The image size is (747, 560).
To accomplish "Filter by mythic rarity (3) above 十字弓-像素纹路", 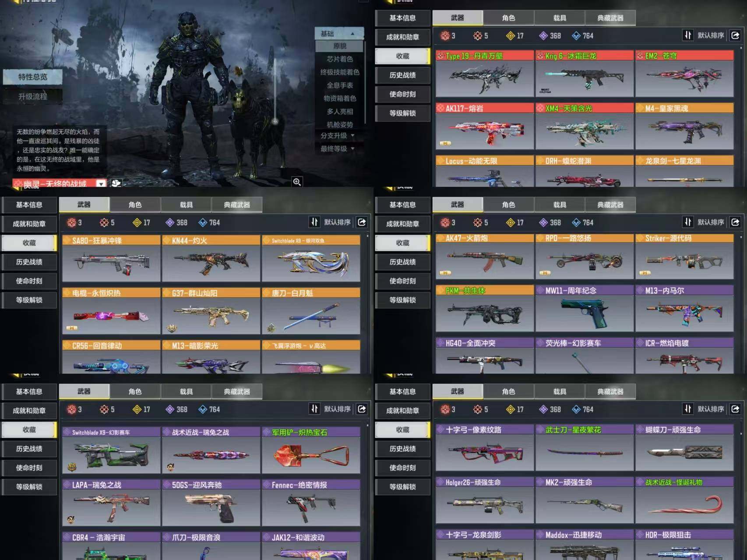I will 448,409.
